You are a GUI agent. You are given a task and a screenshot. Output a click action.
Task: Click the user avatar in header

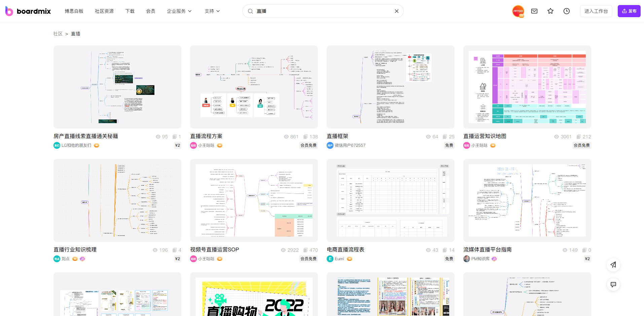(518, 11)
